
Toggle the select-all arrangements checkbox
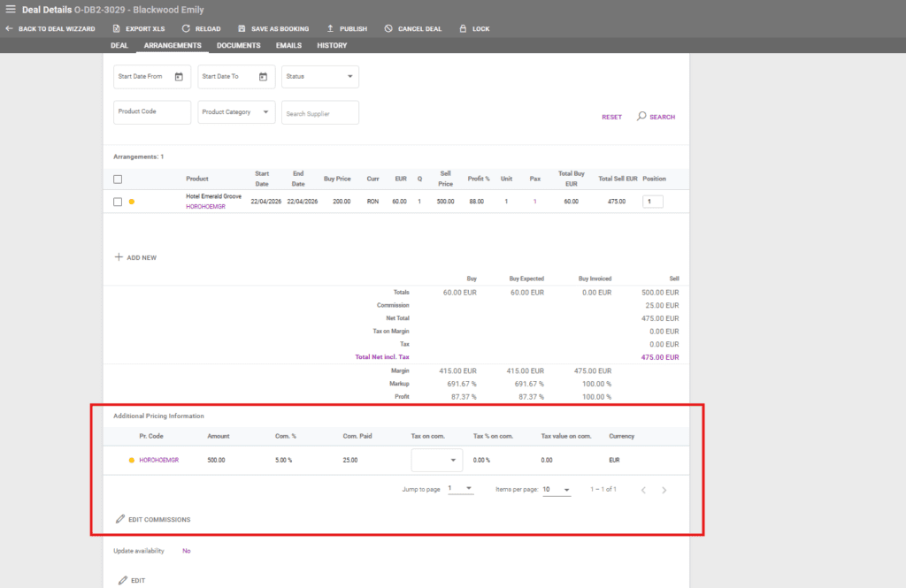pos(118,179)
